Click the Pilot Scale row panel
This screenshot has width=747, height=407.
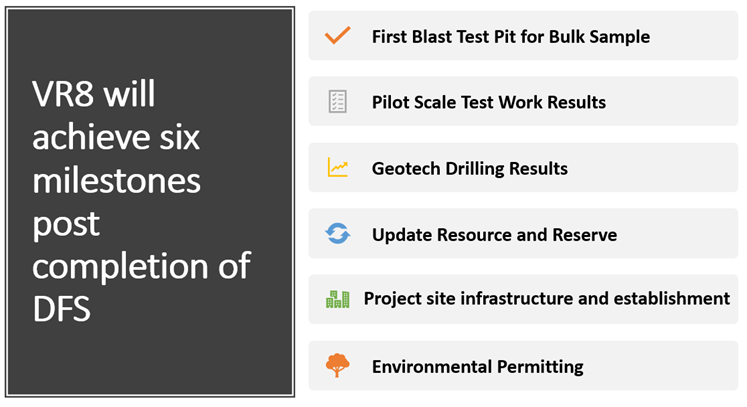coord(523,102)
